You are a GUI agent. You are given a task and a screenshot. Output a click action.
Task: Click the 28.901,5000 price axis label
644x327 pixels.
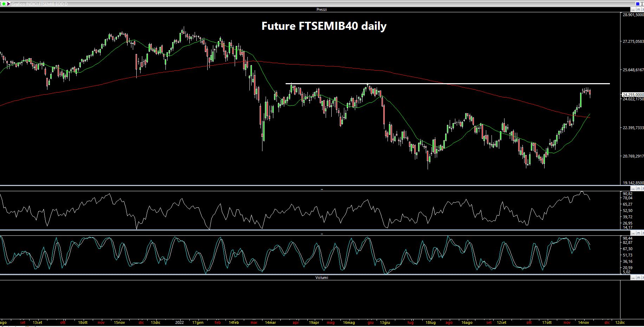[x=633, y=15]
